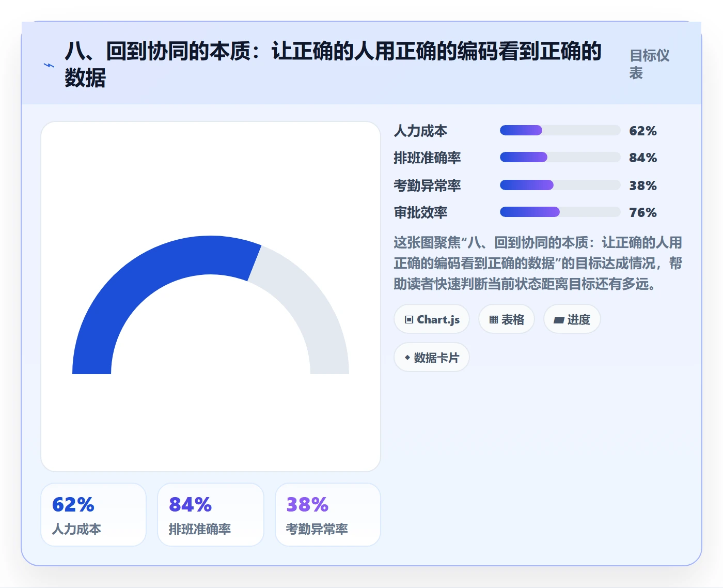
Task: Click the 目标仪表 label in header
Action: [x=649, y=64]
